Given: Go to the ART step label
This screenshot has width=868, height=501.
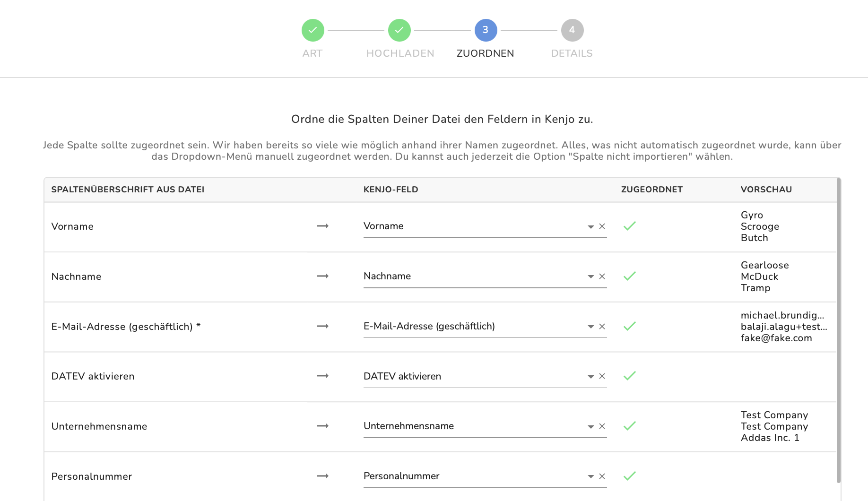Looking at the screenshot, I should pyautogui.click(x=312, y=53).
